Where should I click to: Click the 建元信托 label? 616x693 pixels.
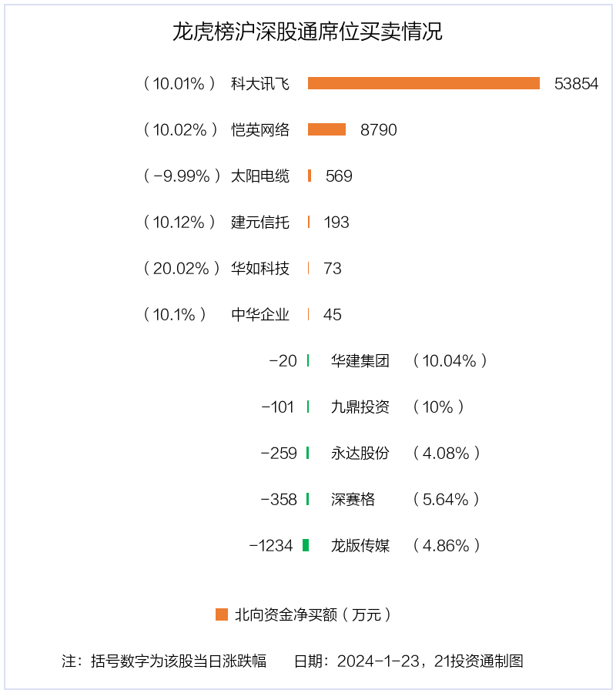point(259,222)
